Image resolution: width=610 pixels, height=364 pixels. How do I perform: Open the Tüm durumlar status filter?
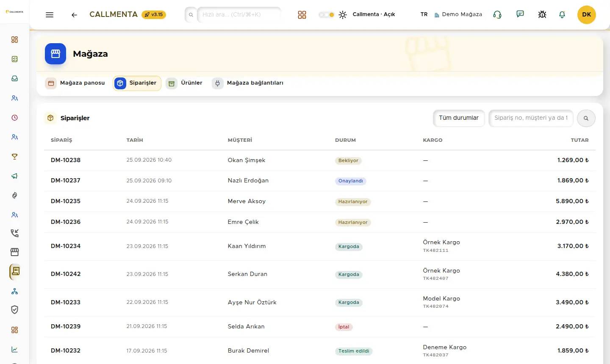click(459, 118)
